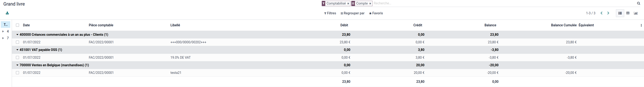Remove the Compte grouping tag
This screenshot has height=87, width=644.
370,4
